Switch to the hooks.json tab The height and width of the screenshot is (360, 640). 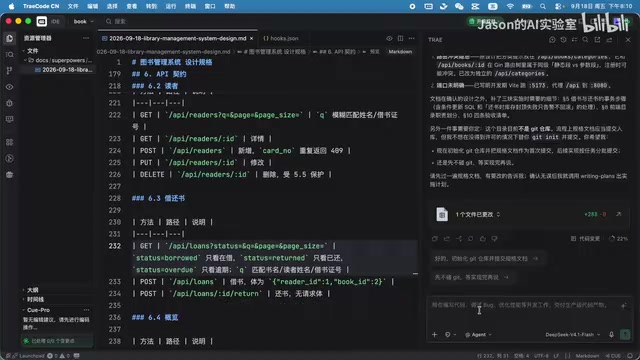(281, 38)
